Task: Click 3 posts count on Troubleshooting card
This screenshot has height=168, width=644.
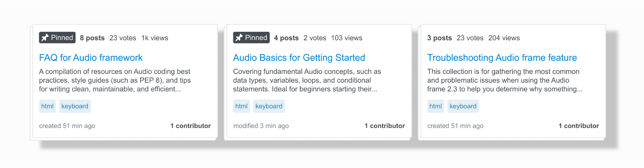Action: point(439,38)
